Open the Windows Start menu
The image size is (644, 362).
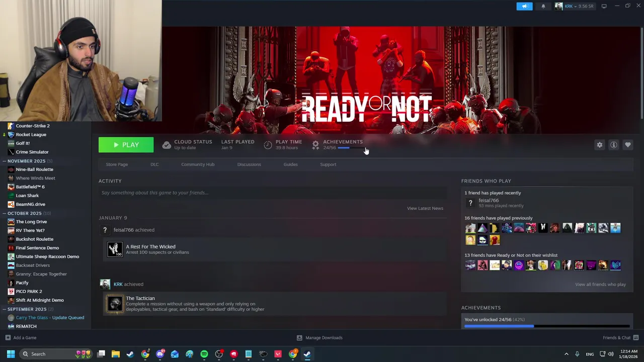11,354
